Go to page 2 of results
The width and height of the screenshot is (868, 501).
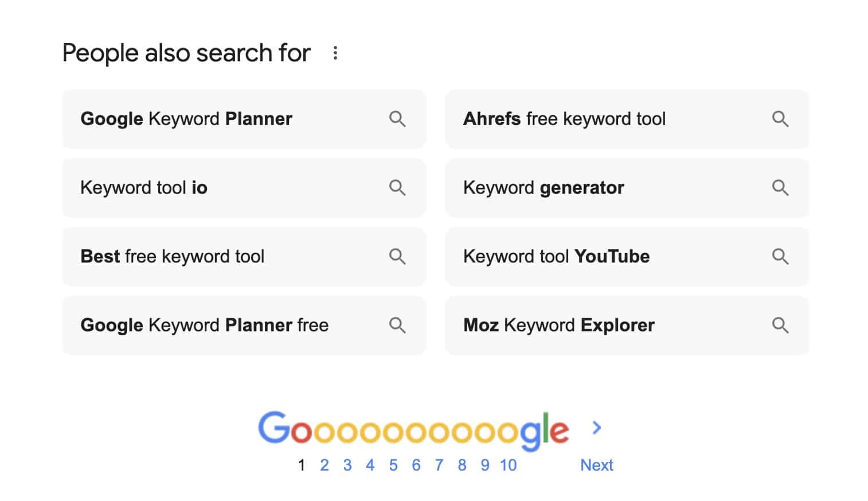(324, 465)
